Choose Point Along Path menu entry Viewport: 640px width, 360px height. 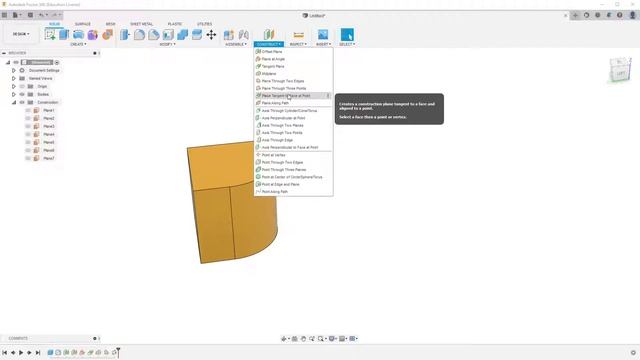293,191
